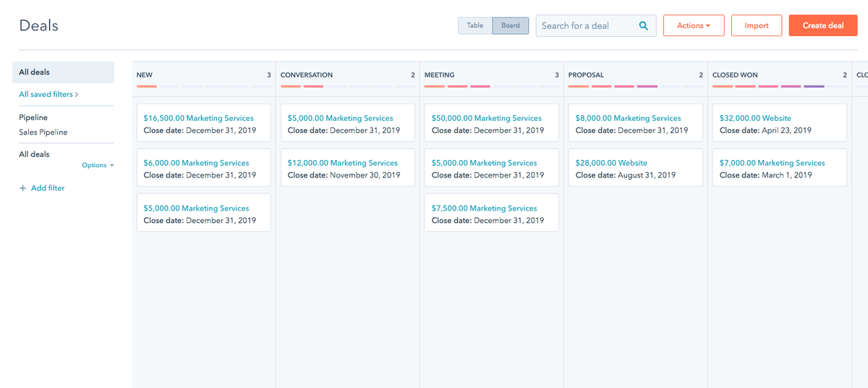Click the April 23, 2019 close date
Viewport: 868px width, 388px height.
coord(787,130)
